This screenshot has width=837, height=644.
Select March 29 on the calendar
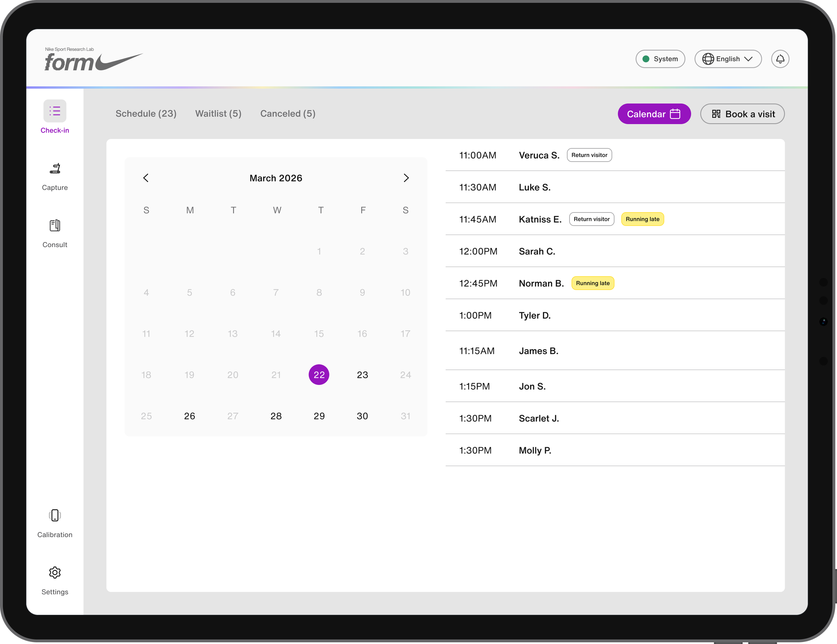(x=319, y=416)
